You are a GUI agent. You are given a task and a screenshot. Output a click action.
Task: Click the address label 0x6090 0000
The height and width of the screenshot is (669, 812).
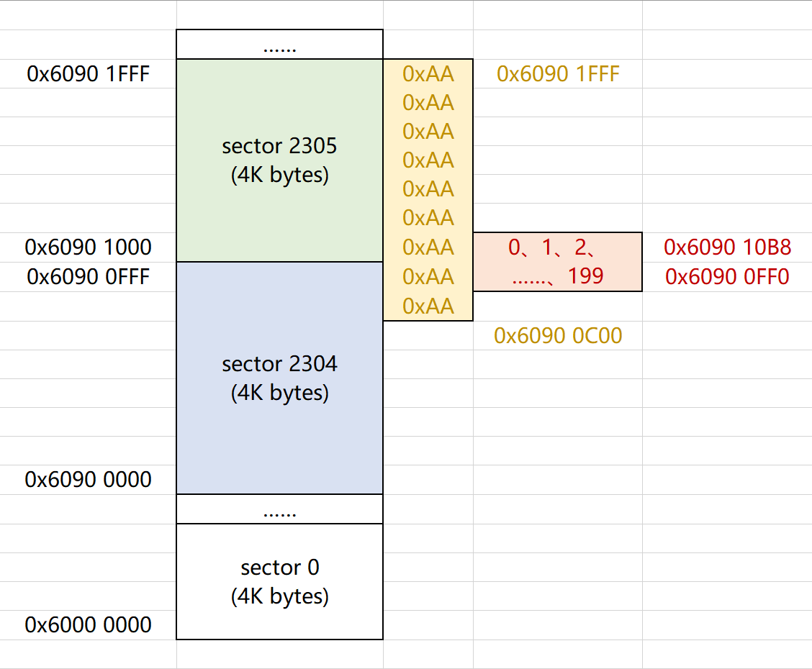88,478
